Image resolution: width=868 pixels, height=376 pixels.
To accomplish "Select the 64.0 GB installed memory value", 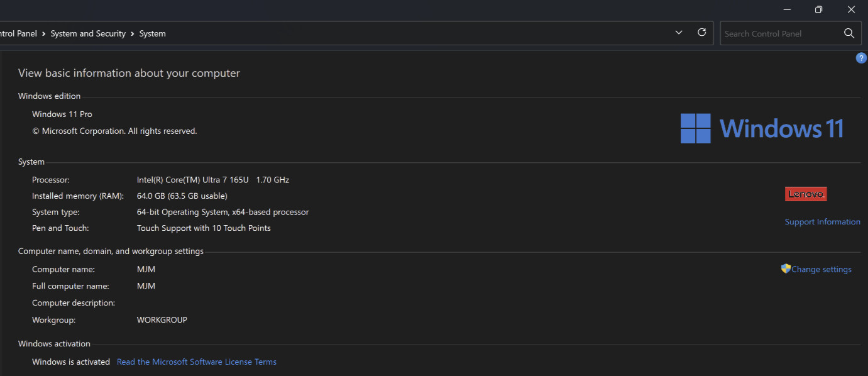I will (182, 196).
